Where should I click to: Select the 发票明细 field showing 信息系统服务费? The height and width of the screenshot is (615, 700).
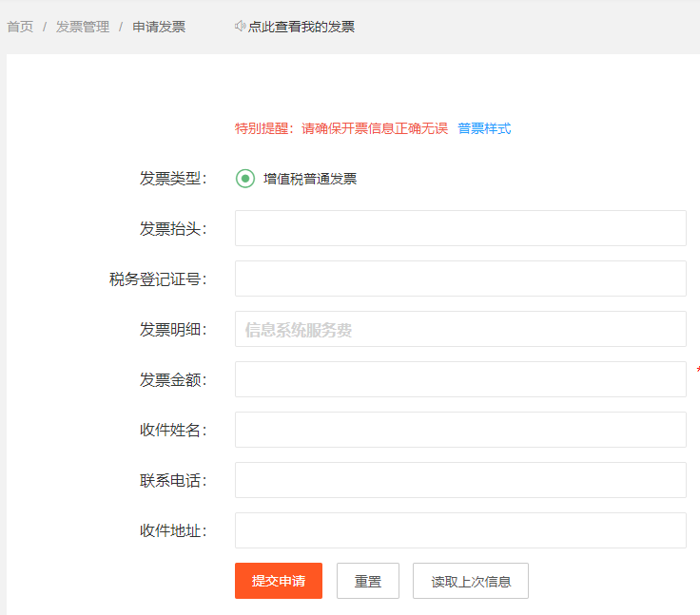pyautogui.click(x=460, y=329)
